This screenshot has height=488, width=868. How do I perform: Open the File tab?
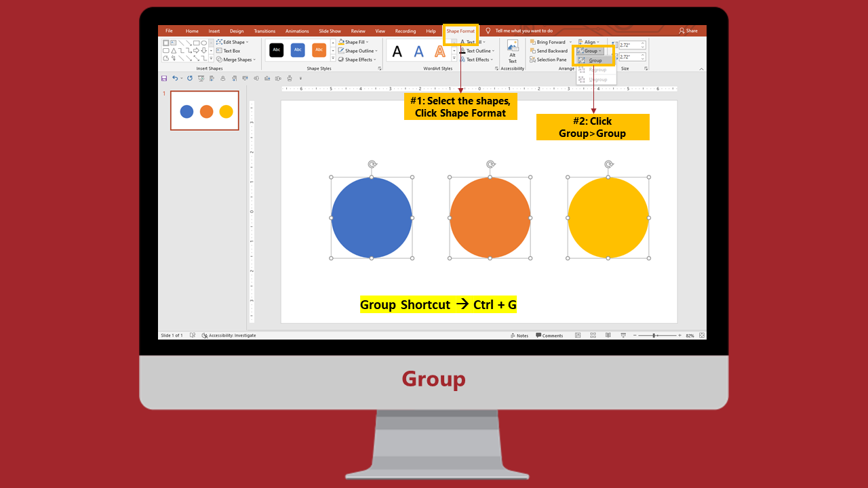click(169, 31)
